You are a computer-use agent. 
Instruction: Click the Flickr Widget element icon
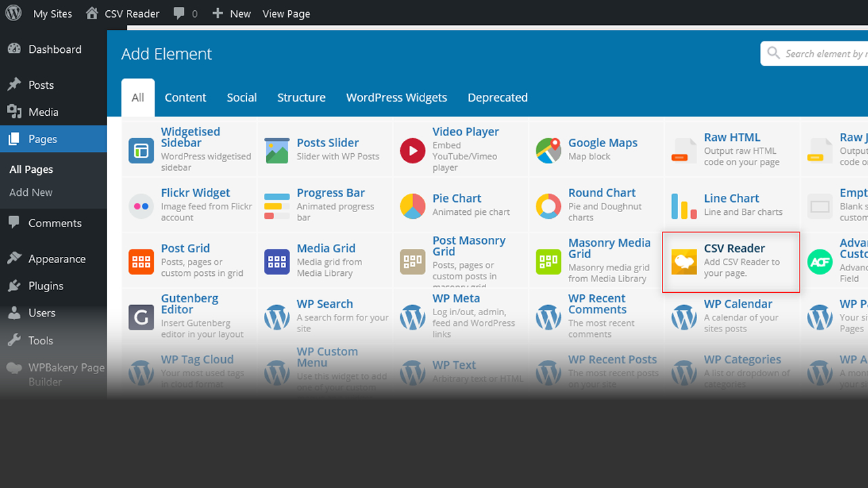141,206
